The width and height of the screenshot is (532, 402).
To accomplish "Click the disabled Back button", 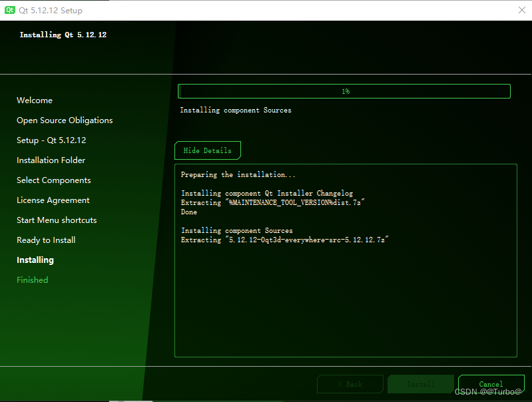I will 350,384.
